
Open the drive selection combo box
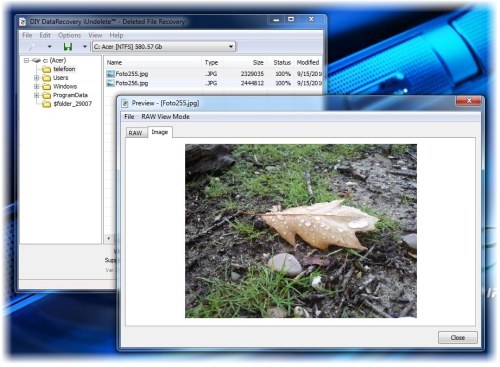coord(163,46)
